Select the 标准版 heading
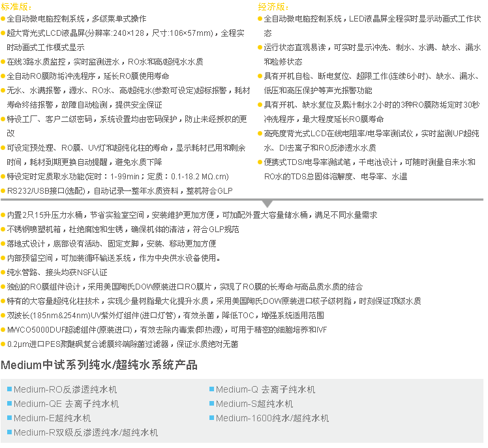 pos(16,5)
